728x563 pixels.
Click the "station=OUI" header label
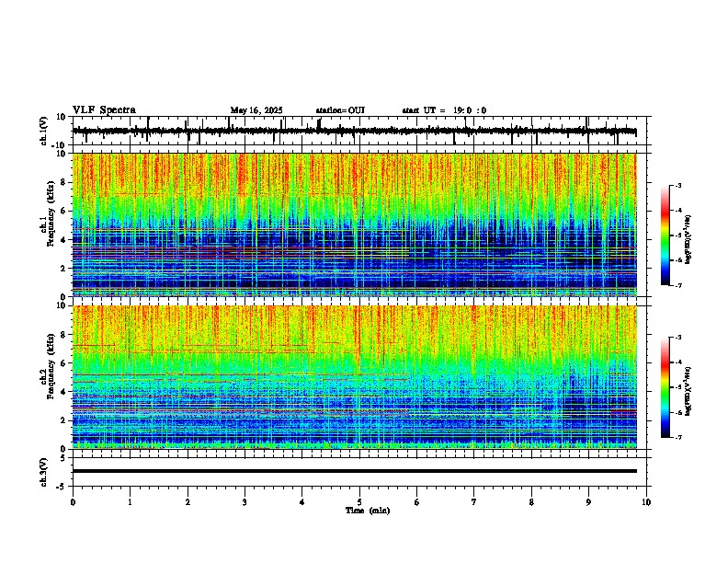coord(340,110)
